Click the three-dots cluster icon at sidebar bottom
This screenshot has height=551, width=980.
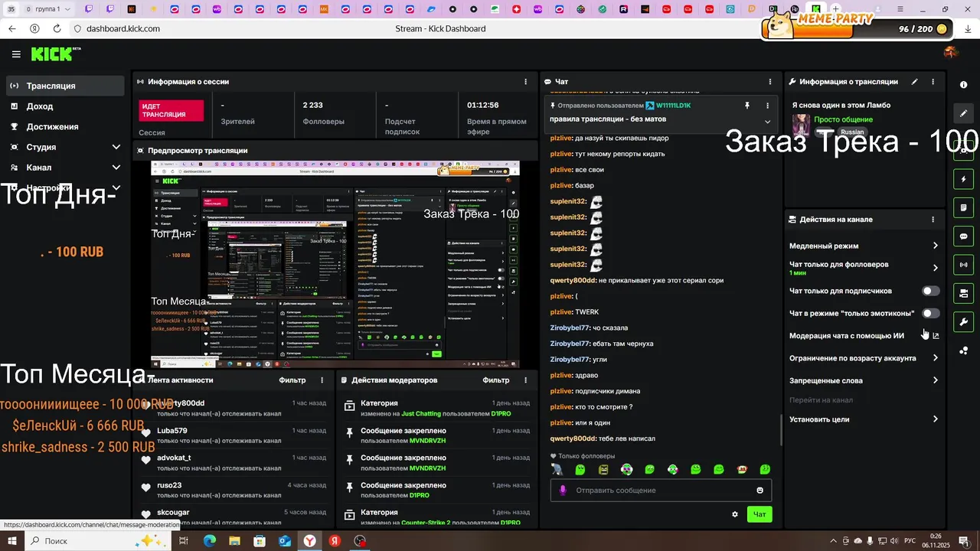click(964, 350)
